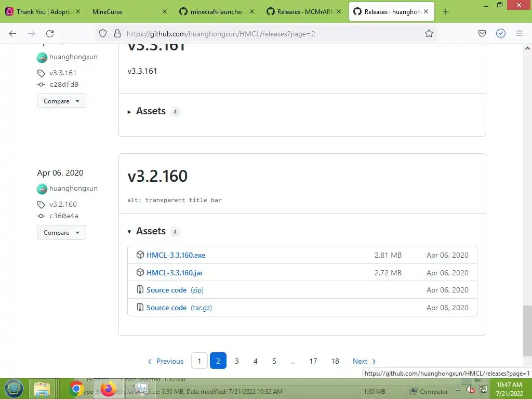Go back using the browser back arrow
Viewport: 532px width, 399px height.
[12, 34]
